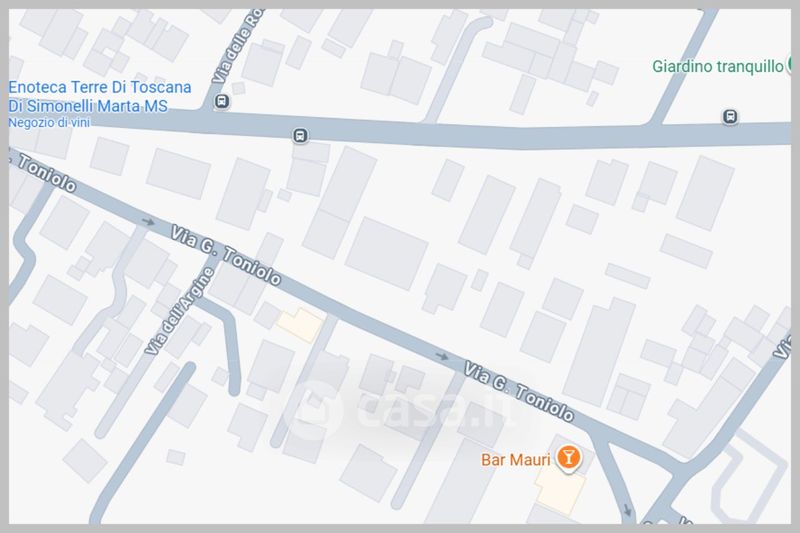This screenshot has height=533, width=800.
Task: Click one-way arrow on Toniolo near Via dell'Argine
Action: (148, 221)
